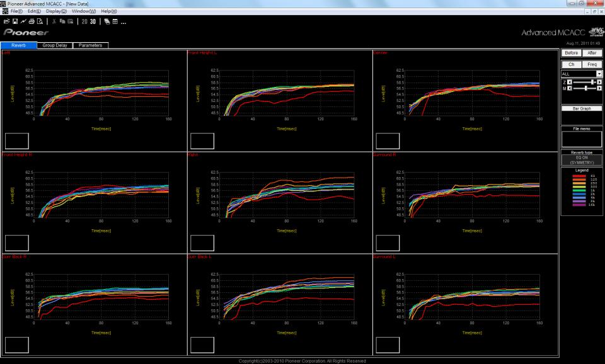Open the Window menu

click(x=84, y=11)
